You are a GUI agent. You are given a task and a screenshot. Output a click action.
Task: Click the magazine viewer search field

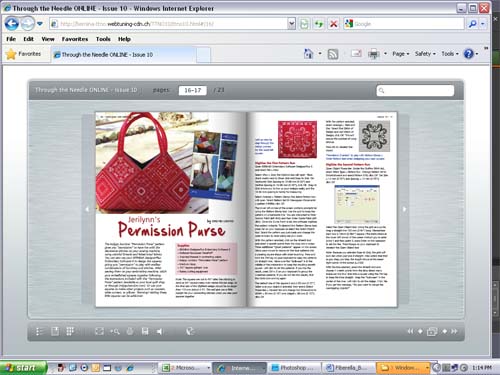(x=415, y=90)
